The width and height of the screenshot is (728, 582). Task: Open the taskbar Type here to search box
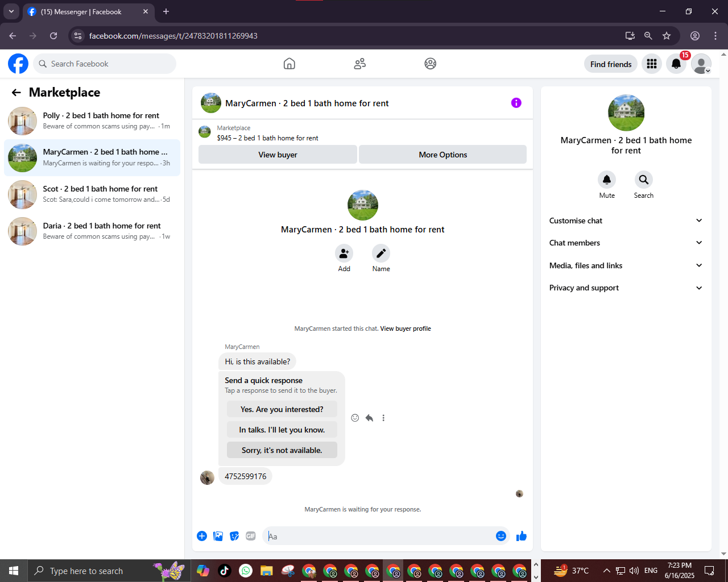(x=108, y=571)
